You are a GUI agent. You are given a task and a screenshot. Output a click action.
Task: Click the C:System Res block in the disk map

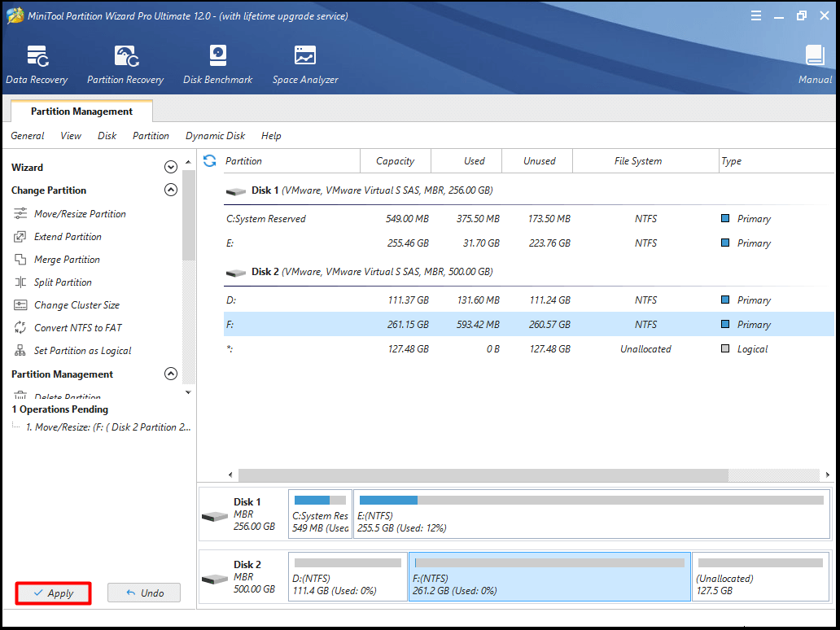(x=321, y=514)
